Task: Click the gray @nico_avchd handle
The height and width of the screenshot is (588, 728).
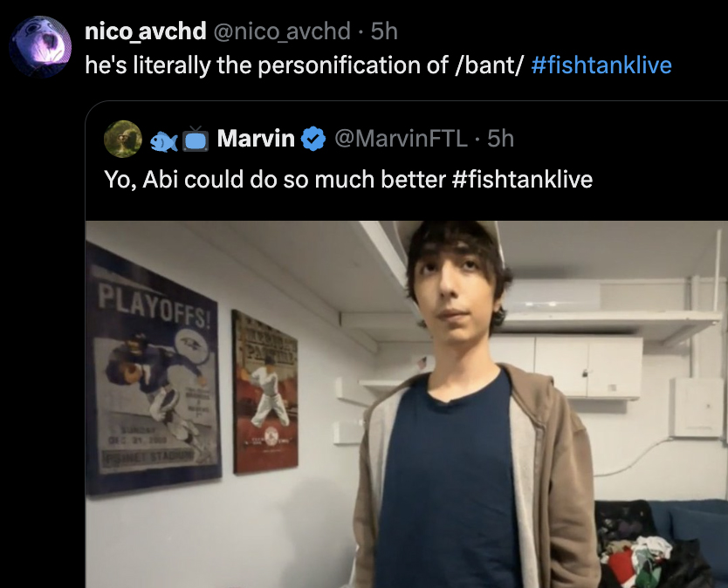Action: point(282,31)
